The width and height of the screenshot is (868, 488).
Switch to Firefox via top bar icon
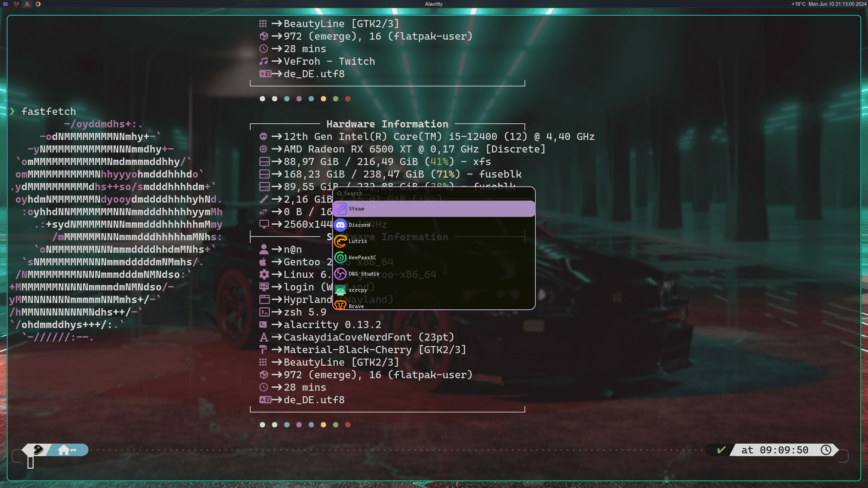(16, 4)
